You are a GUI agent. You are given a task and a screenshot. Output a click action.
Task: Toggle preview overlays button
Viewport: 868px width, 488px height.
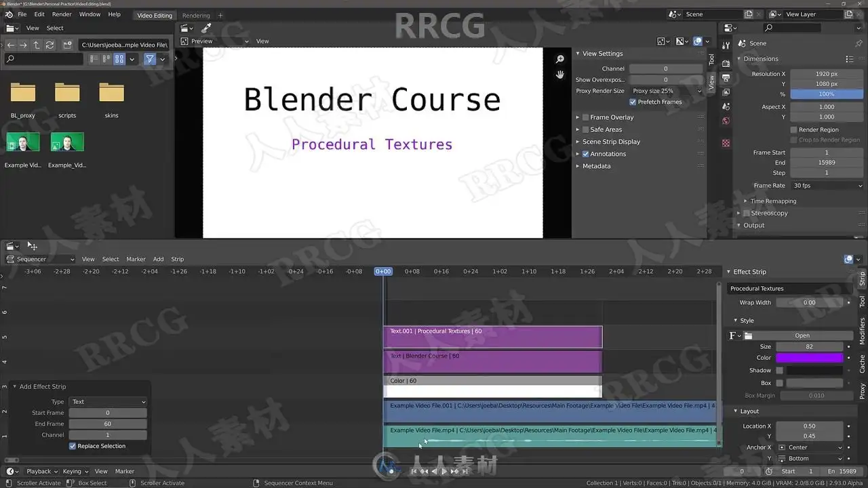coord(698,41)
